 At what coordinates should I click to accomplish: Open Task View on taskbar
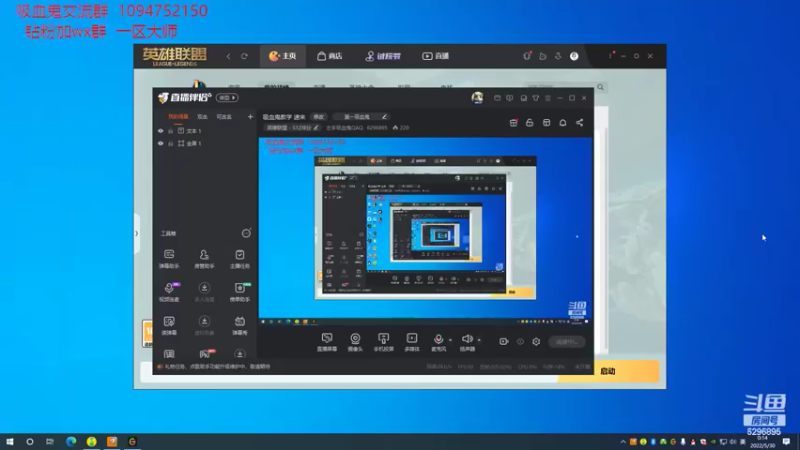49,442
